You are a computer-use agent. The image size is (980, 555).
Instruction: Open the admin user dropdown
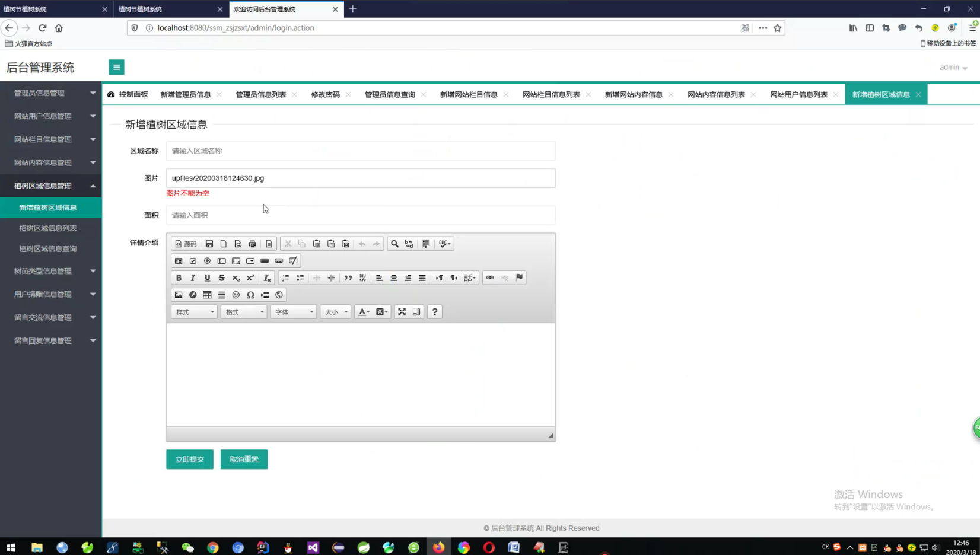[953, 67]
